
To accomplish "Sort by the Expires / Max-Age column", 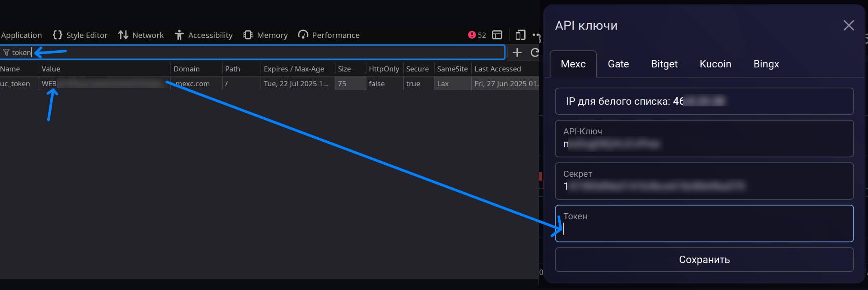I will coord(298,69).
